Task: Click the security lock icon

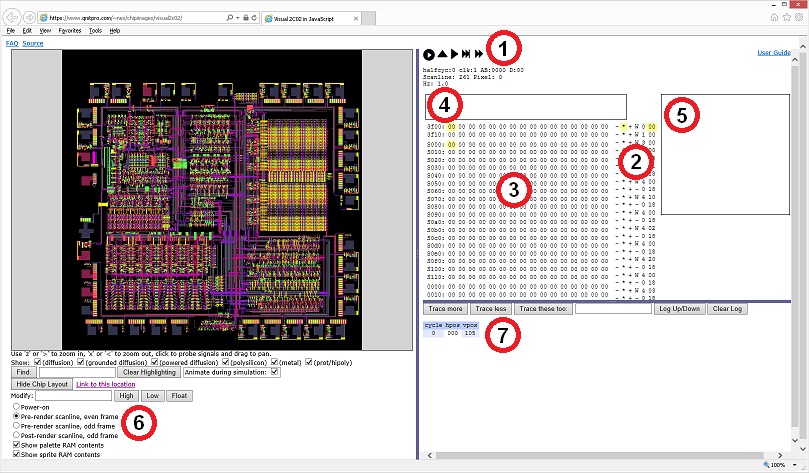Action: (x=246, y=18)
